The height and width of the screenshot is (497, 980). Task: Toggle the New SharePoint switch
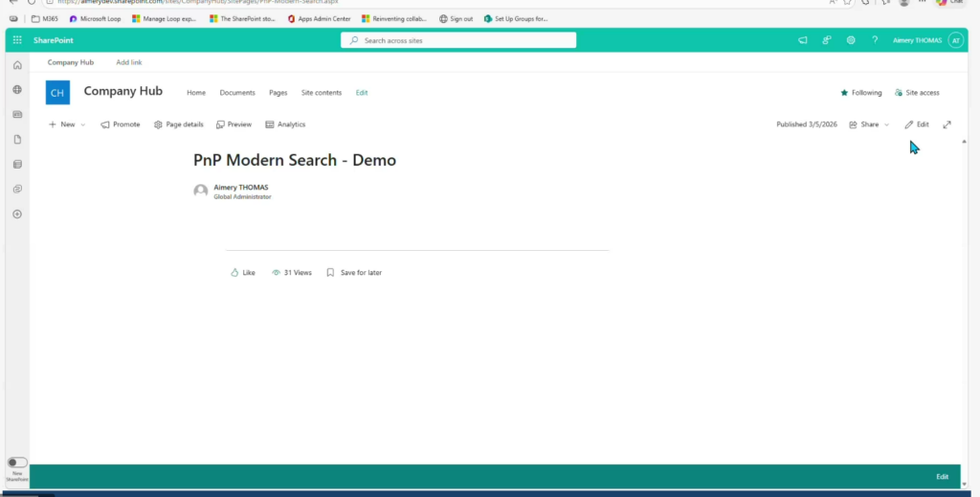pos(17,463)
